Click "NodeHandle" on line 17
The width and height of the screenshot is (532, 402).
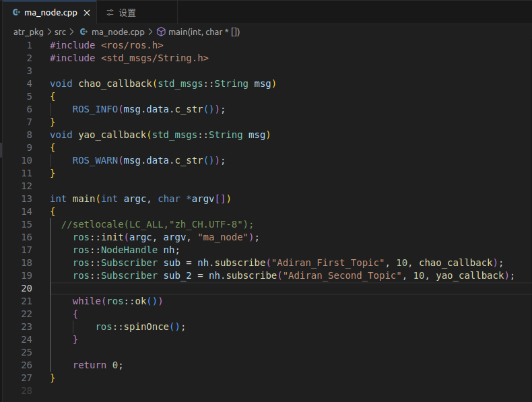click(129, 250)
